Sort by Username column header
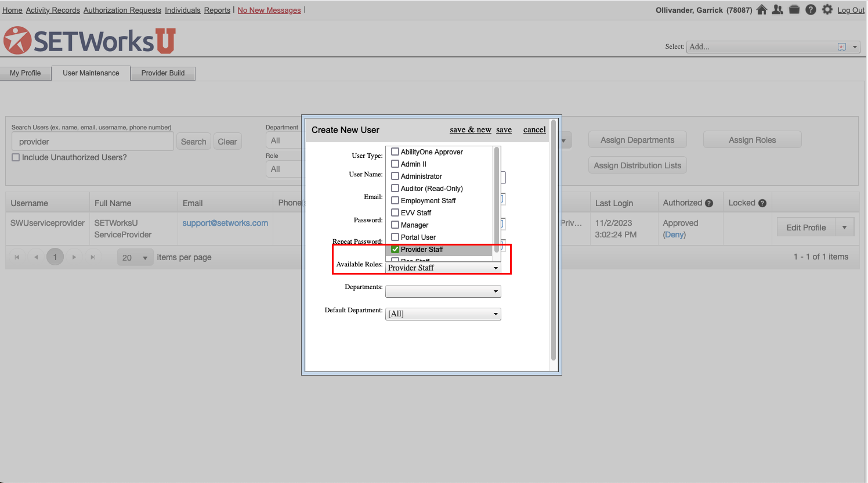This screenshot has height=483, width=868. coord(30,203)
